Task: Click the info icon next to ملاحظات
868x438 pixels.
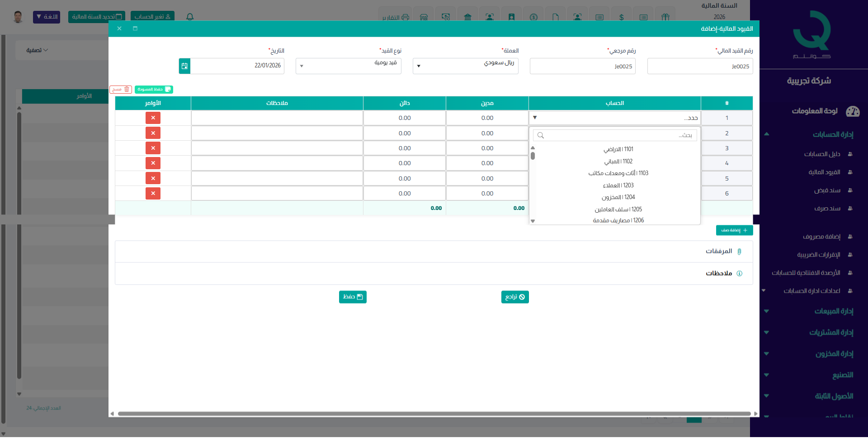Action: click(740, 273)
